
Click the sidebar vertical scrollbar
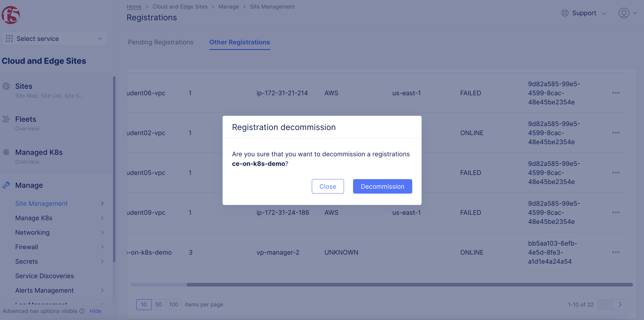point(114,169)
